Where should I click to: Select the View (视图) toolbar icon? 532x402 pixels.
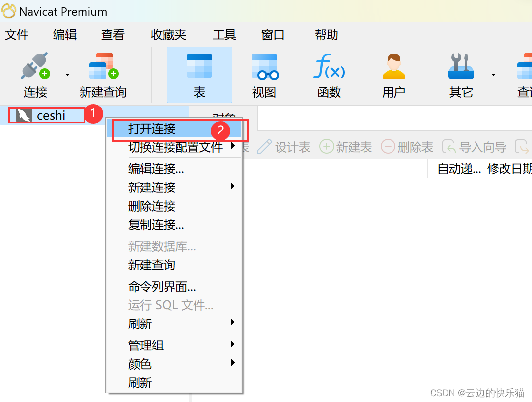click(265, 66)
